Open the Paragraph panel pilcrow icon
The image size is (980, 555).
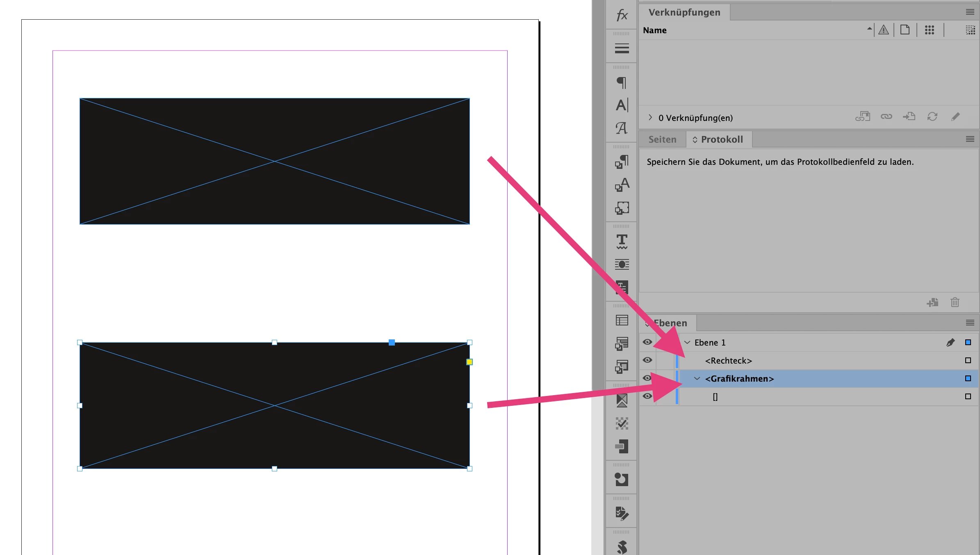[x=622, y=82]
